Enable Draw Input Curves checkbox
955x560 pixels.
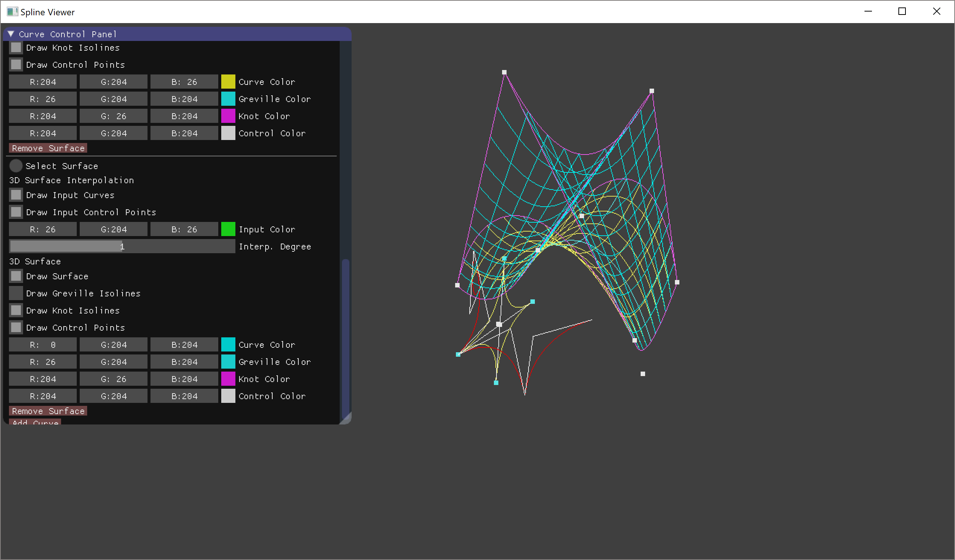[16, 195]
